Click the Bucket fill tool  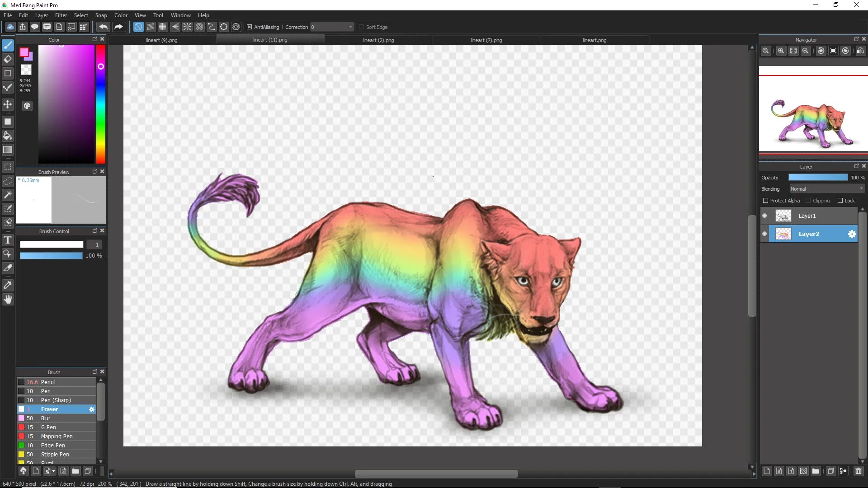click(x=8, y=135)
